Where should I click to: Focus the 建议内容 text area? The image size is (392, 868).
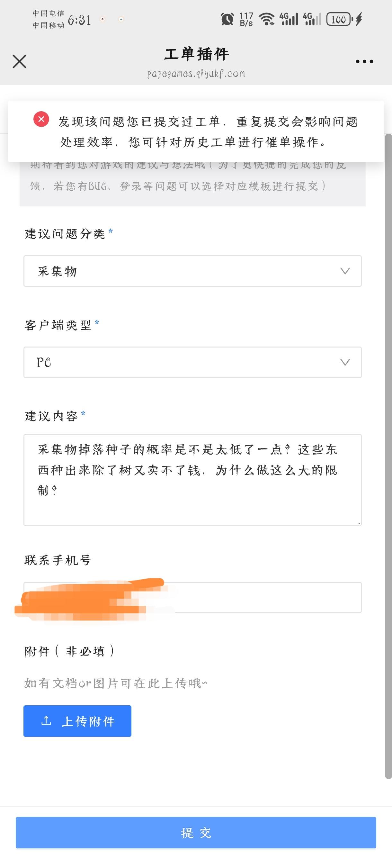pos(192,479)
